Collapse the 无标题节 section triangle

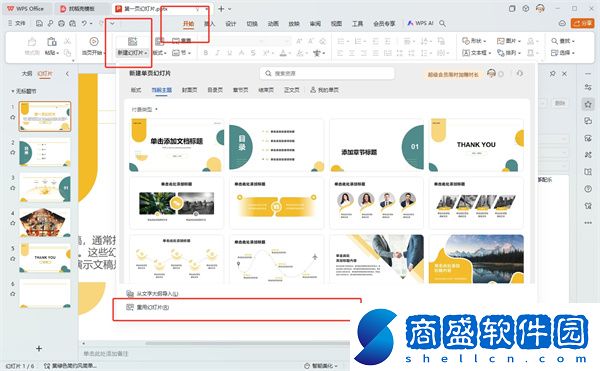point(13,91)
